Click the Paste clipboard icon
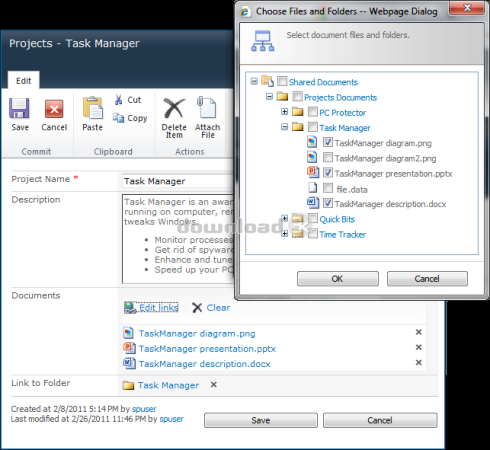The height and width of the screenshot is (450, 490). pyautogui.click(x=93, y=108)
